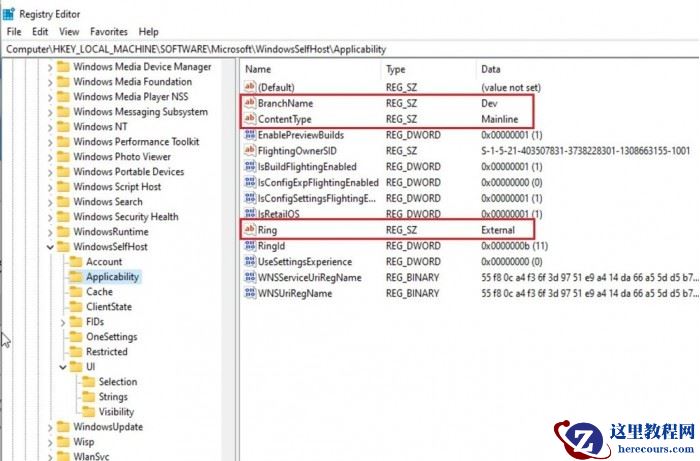Click the Dev data of BranchName
Viewport: 700px width, 461px height.
(x=489, y=103)
